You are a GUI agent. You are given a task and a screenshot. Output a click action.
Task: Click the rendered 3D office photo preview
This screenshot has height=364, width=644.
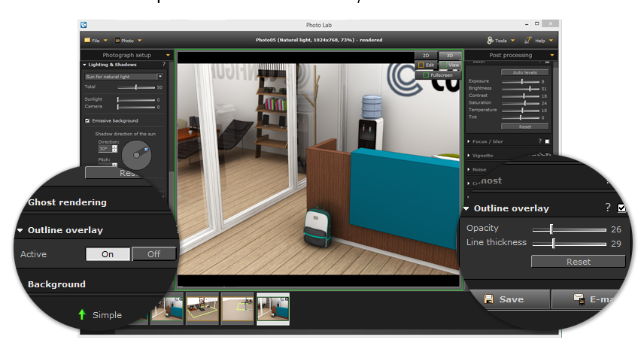point(319,169)
